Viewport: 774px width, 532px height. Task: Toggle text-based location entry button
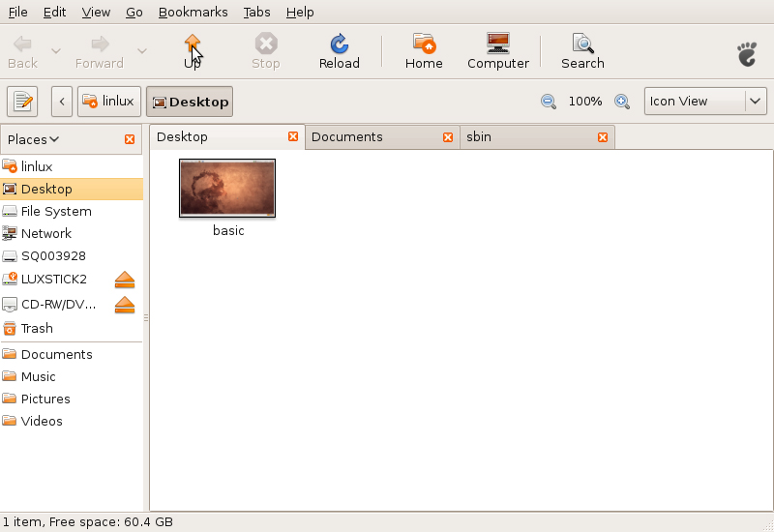(x=22, y=102)
